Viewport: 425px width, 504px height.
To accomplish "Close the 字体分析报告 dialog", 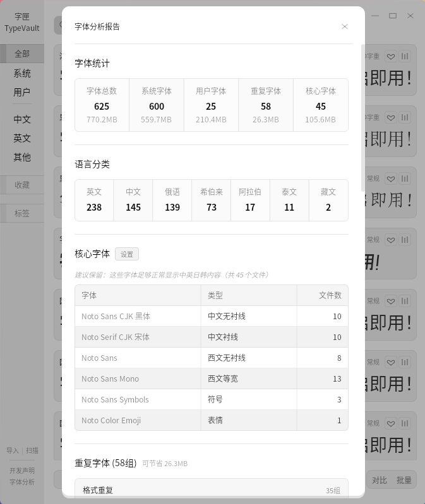I will (x=345, y=26).
